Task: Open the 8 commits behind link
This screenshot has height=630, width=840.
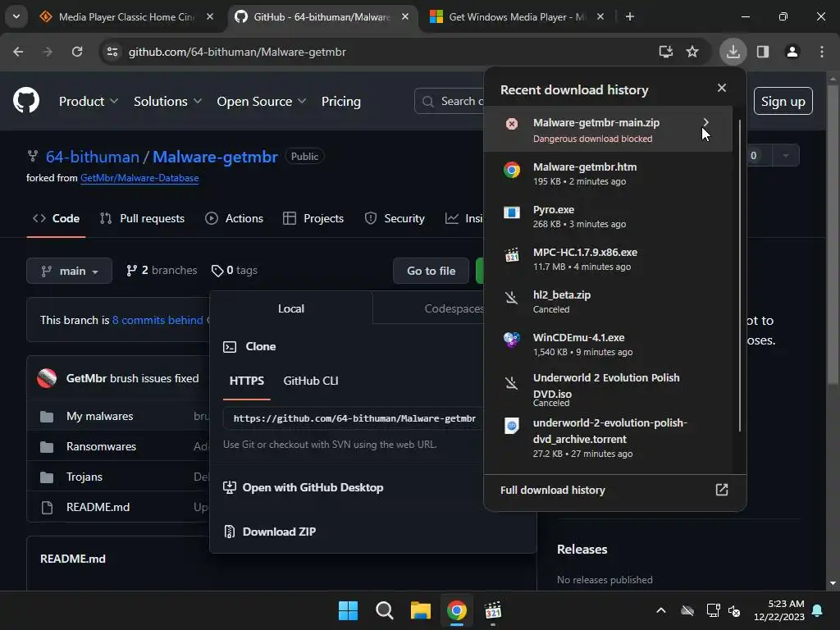Action: (157, 320)
